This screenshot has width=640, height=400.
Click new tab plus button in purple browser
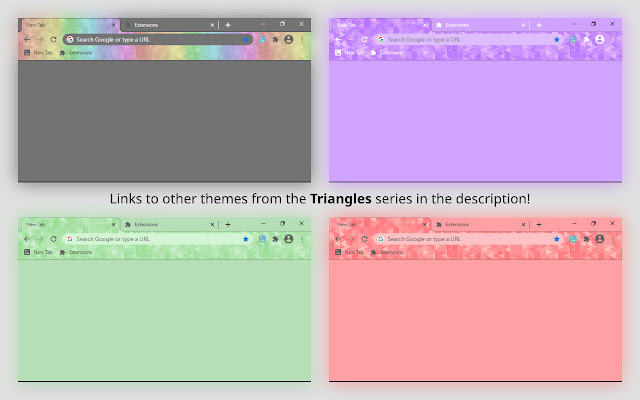click(x=539, y=25)
